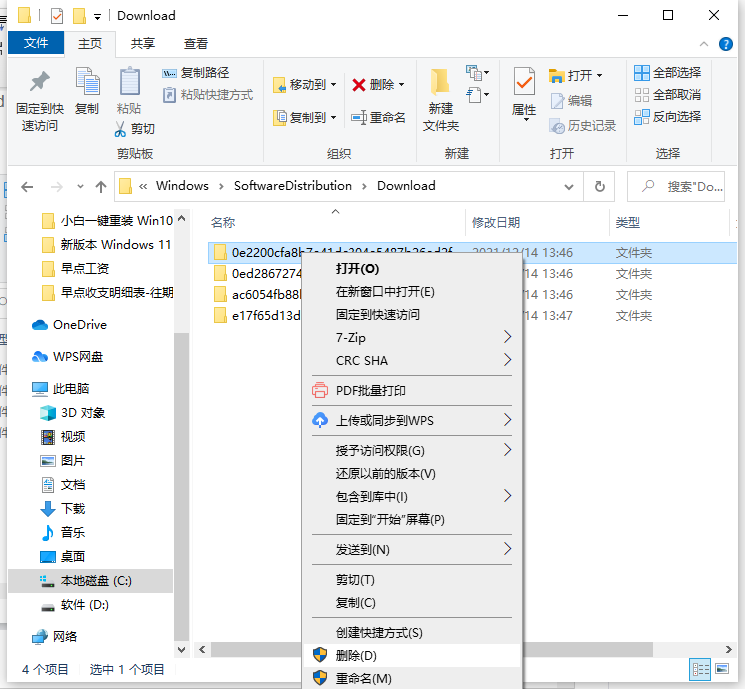Click the search box in Download folder
The image size is (745, 689).
pyautogui.click(x=684, y=186)
